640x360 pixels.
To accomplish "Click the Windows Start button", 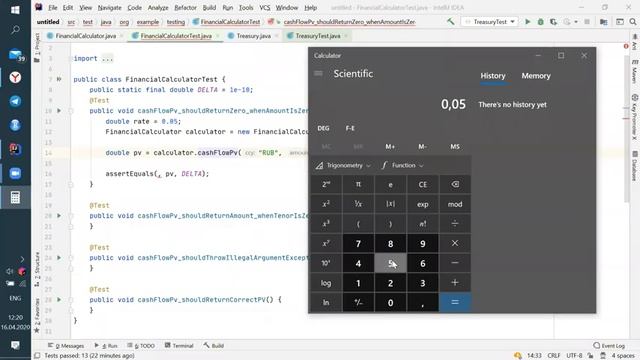I will pos(15,10).
